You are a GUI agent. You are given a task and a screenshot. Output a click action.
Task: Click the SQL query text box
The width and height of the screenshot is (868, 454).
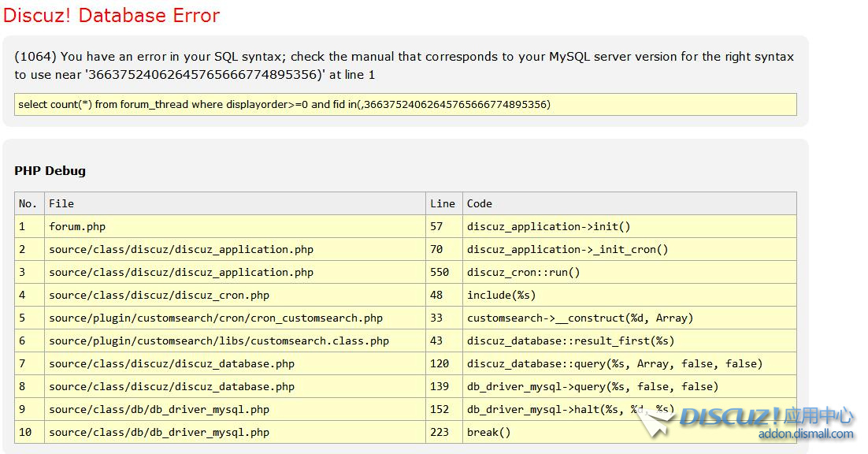(x=405, y=104)
